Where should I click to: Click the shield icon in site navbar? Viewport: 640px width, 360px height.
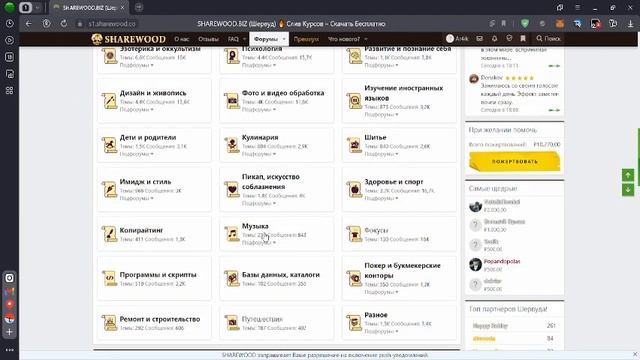(509, 38)
